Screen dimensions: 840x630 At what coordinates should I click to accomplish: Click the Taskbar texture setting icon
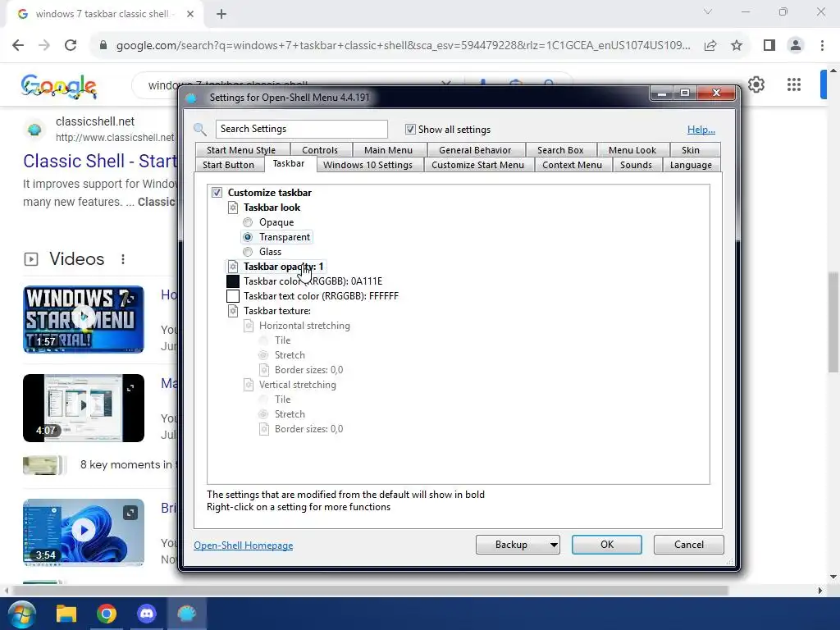[x=233, y=311]
